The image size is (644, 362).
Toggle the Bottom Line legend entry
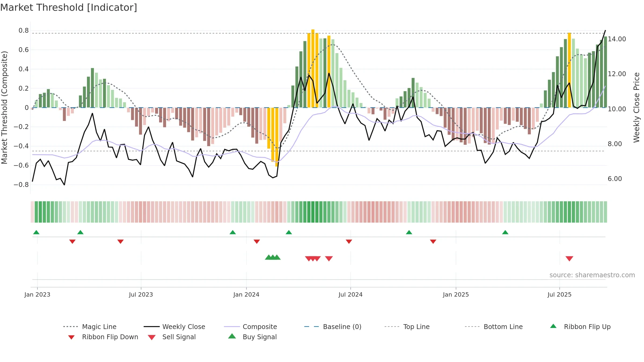(x=494, y=327)
